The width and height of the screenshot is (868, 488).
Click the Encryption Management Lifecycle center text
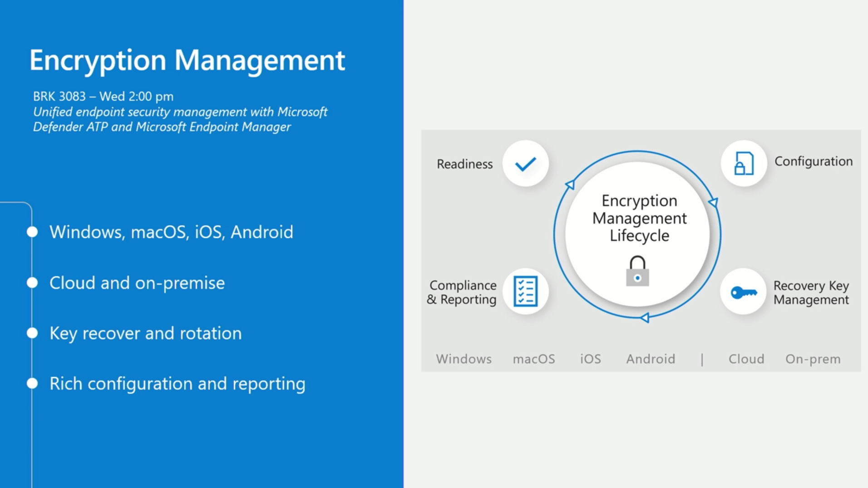tap(639, 218)
